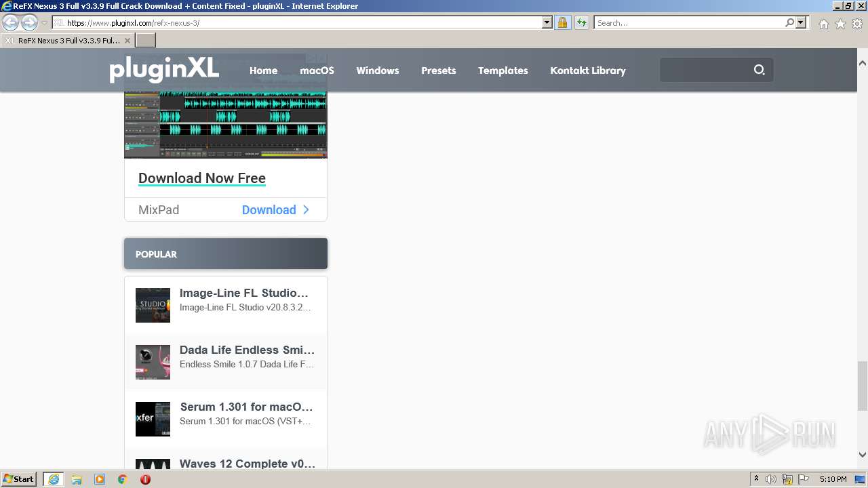This screenshot has height=488, width=868.
Task: Open the Favorites star icon
Action: 840,24
